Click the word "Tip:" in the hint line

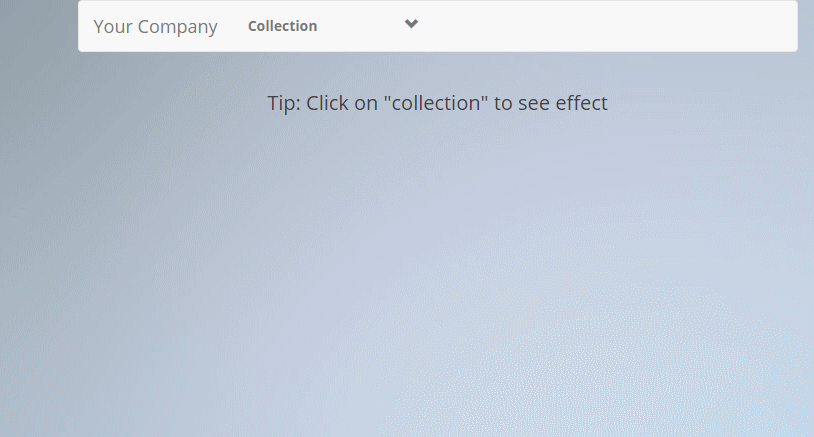[284, 103]
